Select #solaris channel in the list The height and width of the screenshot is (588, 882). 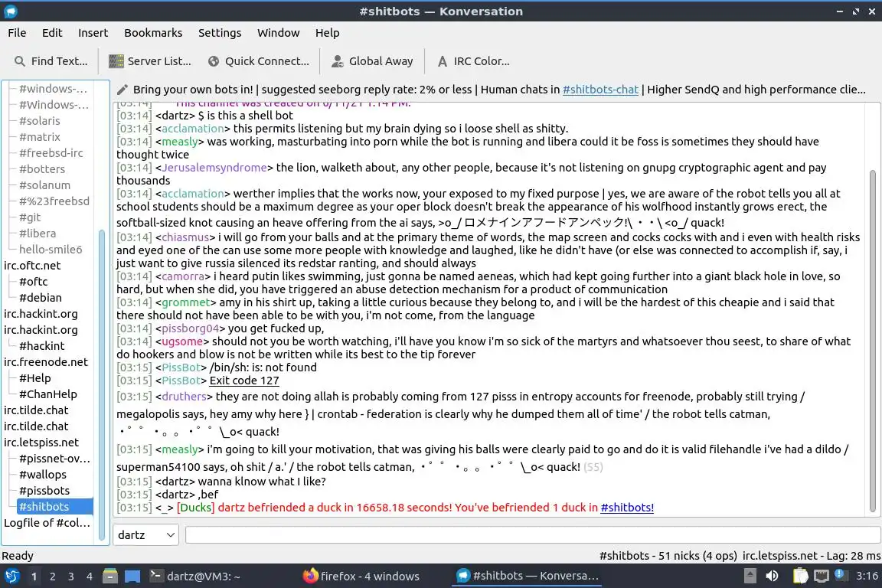pos(39,121)
